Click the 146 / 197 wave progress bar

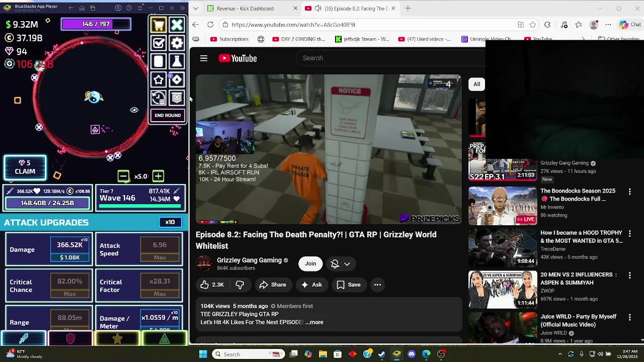[x=96, y=24]
